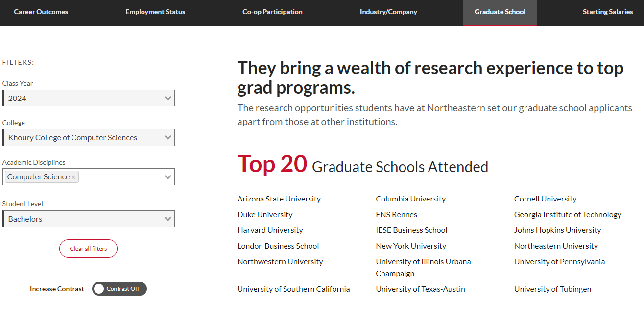
Task: Open the Co-op Participation tab
Action: 272,12
